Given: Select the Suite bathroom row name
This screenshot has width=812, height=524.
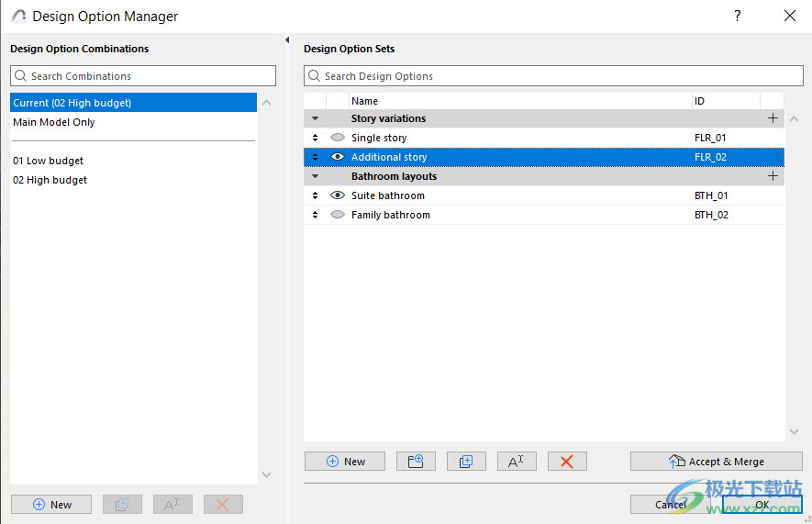Looking at the screenshot, I should [x=388, y=195].
